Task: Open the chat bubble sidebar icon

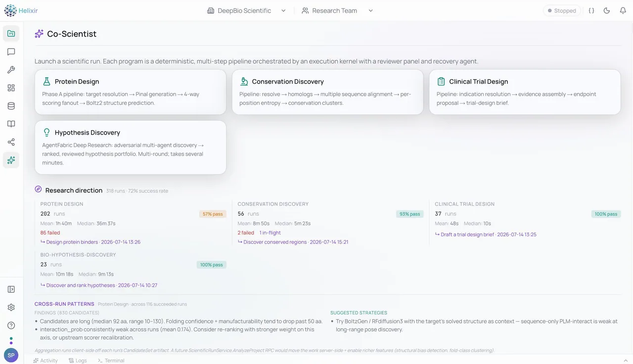Action: (x=11, y=52)
